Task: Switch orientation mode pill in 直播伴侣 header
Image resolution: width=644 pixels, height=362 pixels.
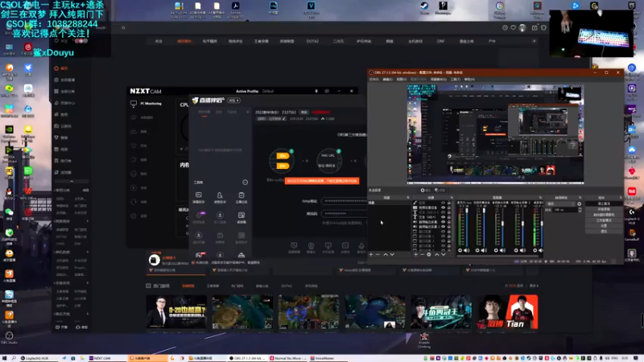Action: 233,100
